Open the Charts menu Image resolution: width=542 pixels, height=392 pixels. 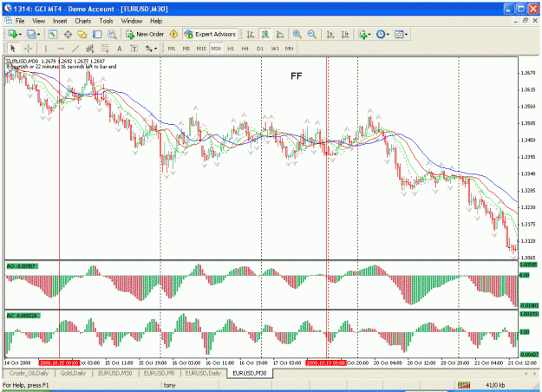(x=83, y=21)
